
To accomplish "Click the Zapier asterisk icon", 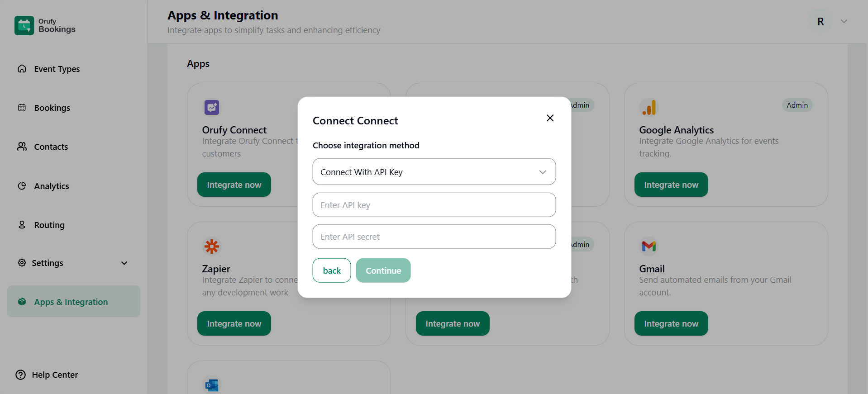I will pyautogui.click(x=211, y=247).
